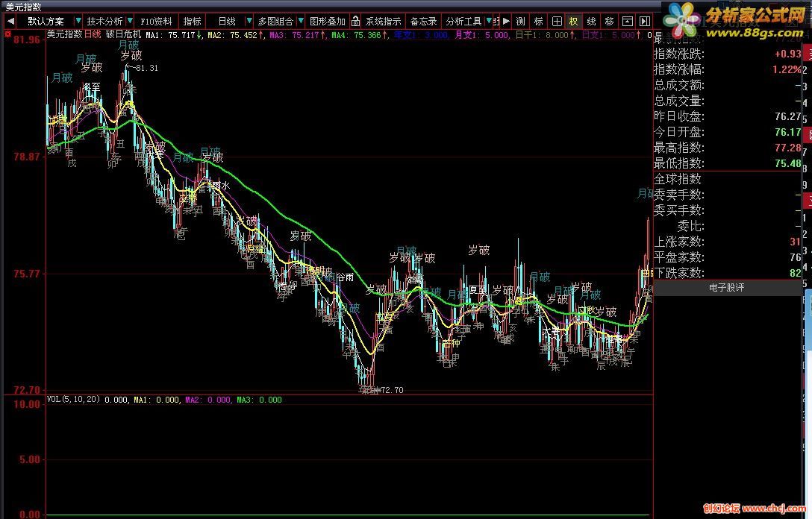Image resolution: width=812 pixels, height=519 pixels.
Task: Select the 日线 period button
Action: click(x=226, y=21)
